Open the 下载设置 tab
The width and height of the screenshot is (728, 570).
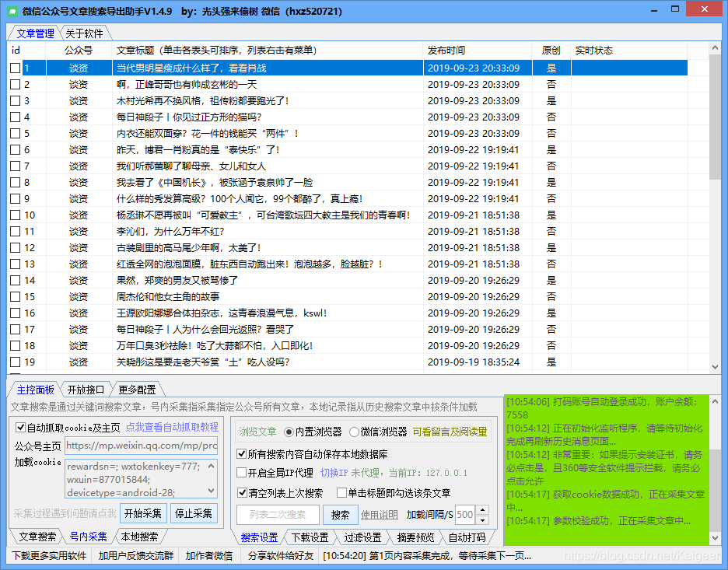click(x=310, y=537)
